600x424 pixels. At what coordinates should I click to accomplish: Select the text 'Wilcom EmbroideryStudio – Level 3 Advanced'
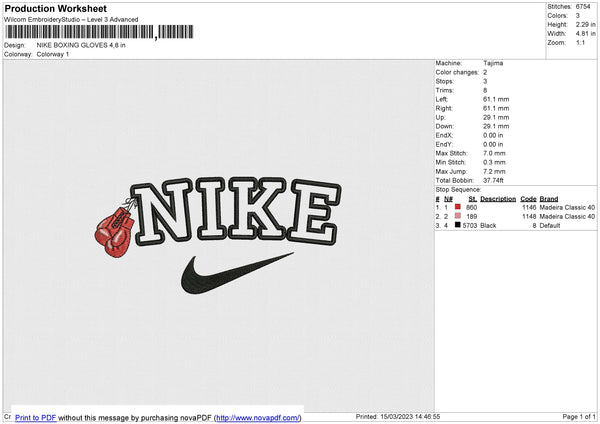click(x=71, y=20)
